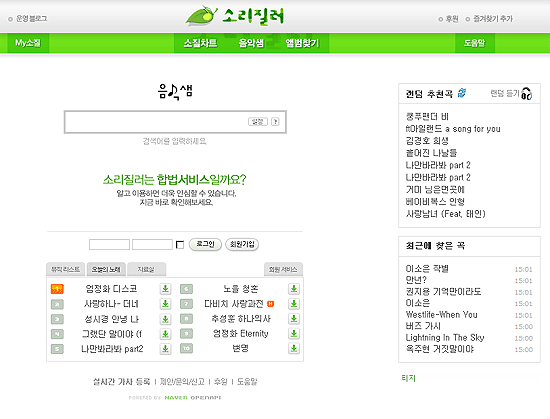Screen dimensions: 550x419
Task: Click the 설정 button in search box
Action: coord(258,122)
